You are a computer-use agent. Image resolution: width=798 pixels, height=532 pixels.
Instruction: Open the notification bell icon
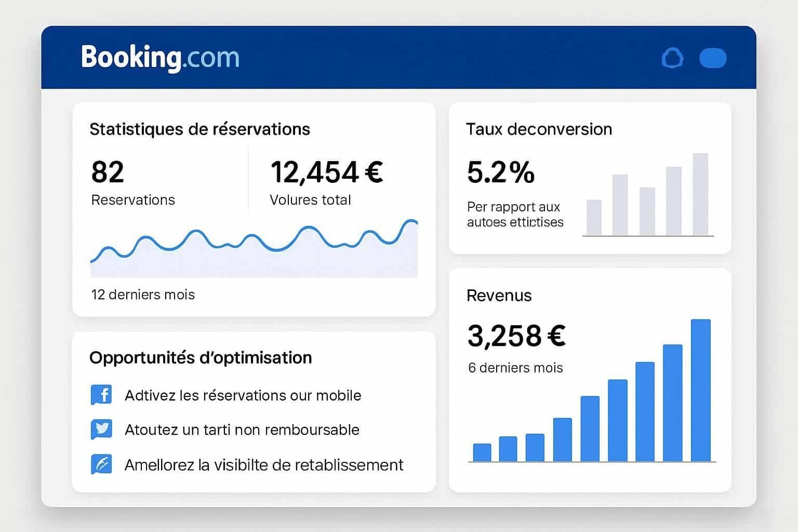(x=673, y=58)
